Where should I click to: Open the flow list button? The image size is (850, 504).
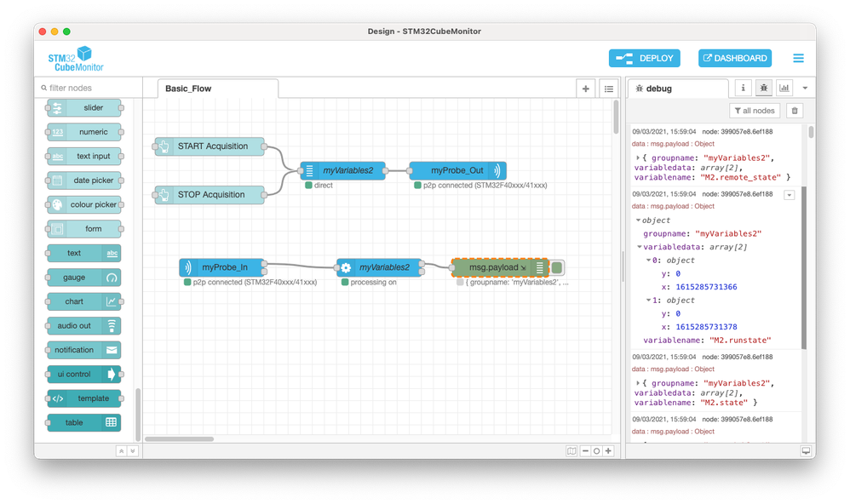[609, 89]
